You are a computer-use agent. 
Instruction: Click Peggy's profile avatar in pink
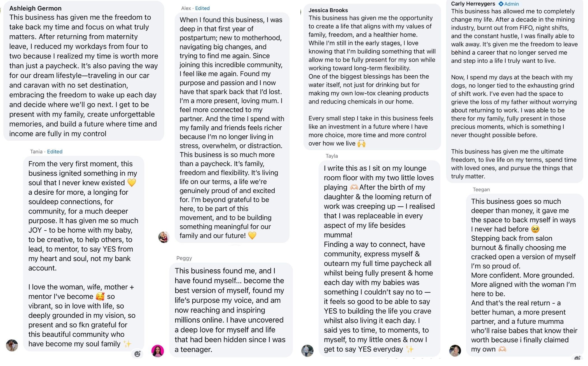(158, 351)
